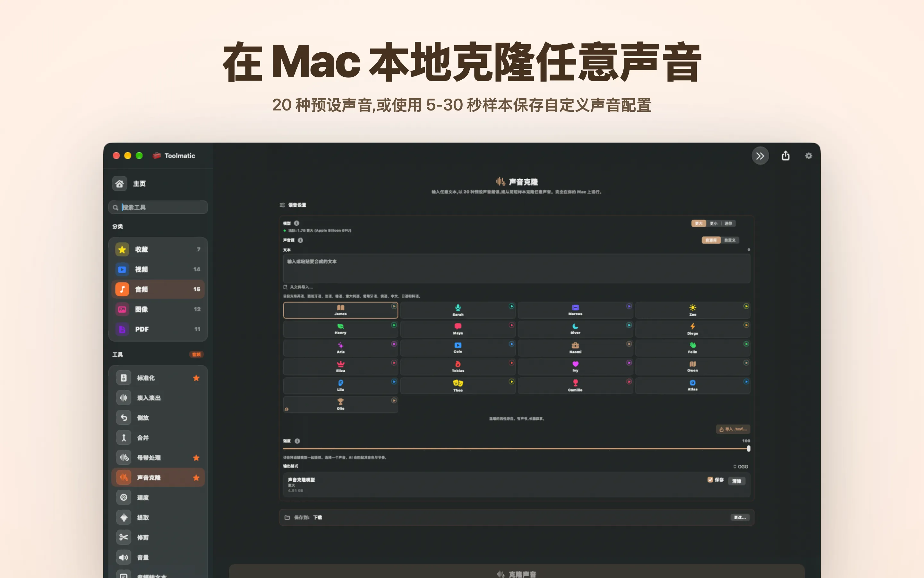Screen dimensions: 924x578
Task: Select the Zoe voice card
Action: 693,310
